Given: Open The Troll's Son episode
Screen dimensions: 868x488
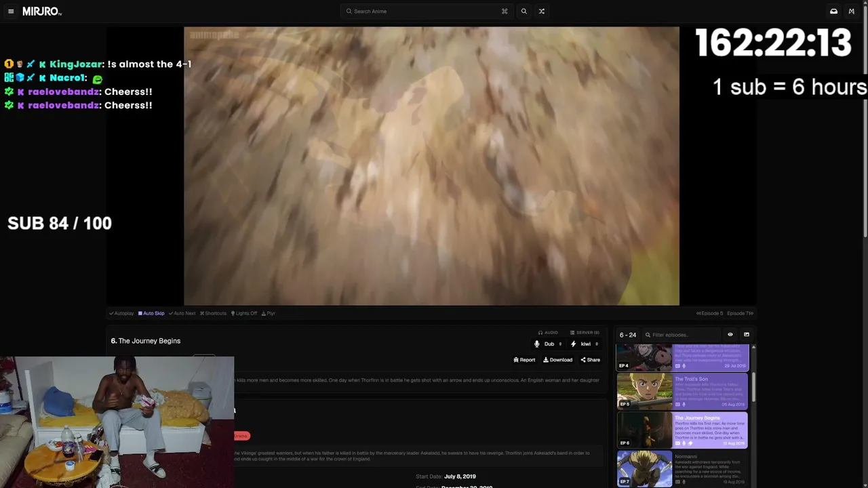Looking at the screenshot, I should [x=682, y=392].
